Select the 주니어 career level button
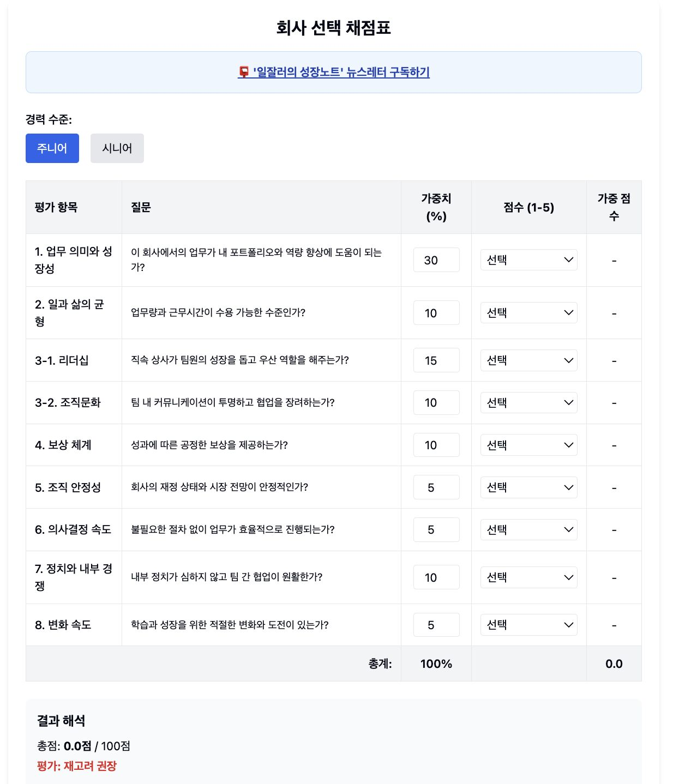 coord(52,148)
